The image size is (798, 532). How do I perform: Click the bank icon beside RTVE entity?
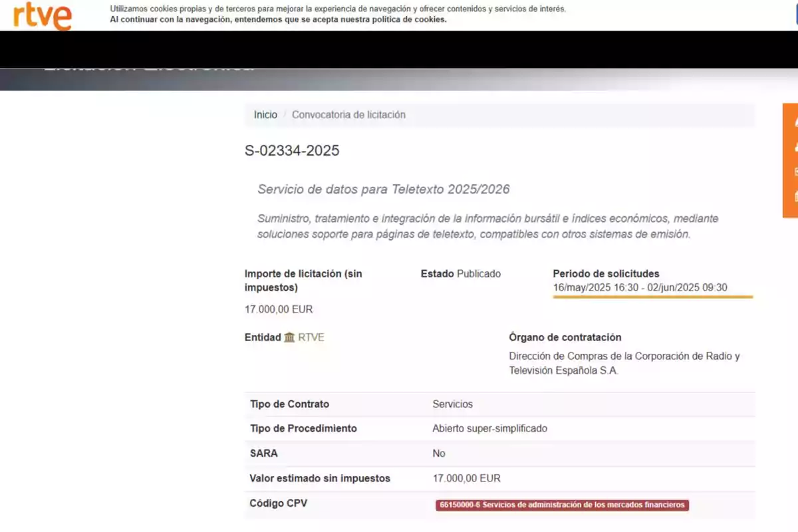[x=289, y=337]
